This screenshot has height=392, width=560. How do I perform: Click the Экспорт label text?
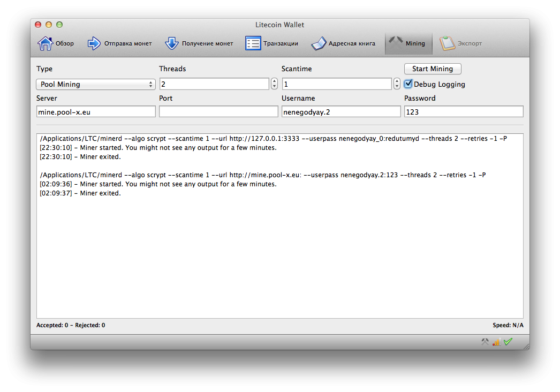coord(470,43)
